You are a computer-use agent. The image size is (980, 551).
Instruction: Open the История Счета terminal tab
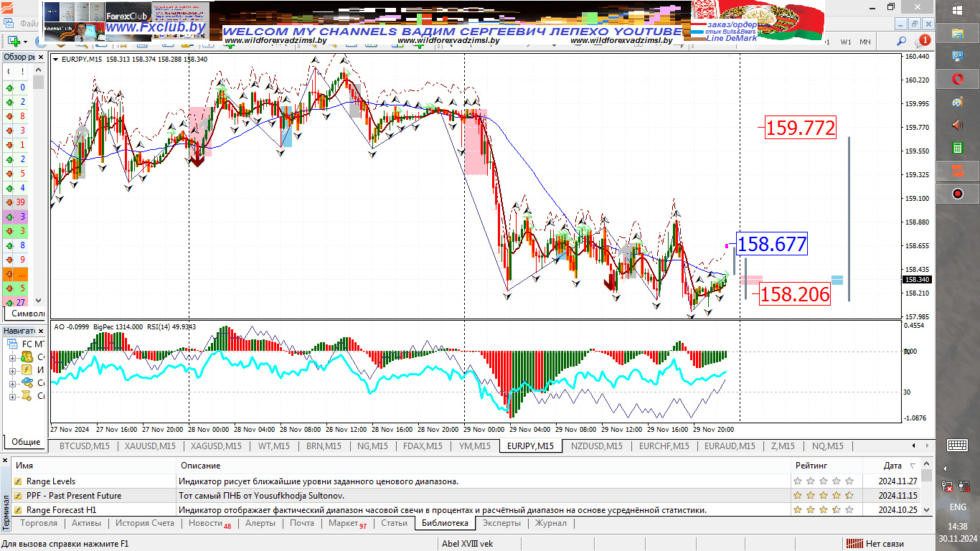tap(145, 524)
